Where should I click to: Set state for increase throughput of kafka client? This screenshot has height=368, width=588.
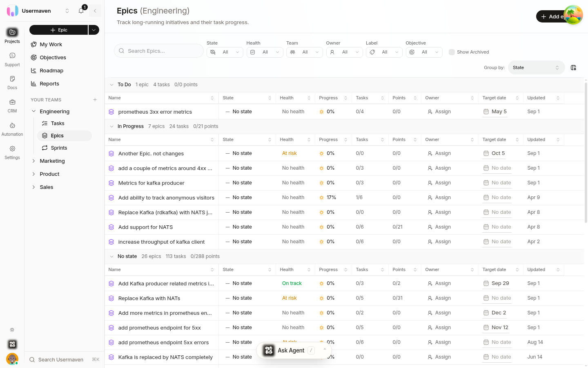point(239,242)
